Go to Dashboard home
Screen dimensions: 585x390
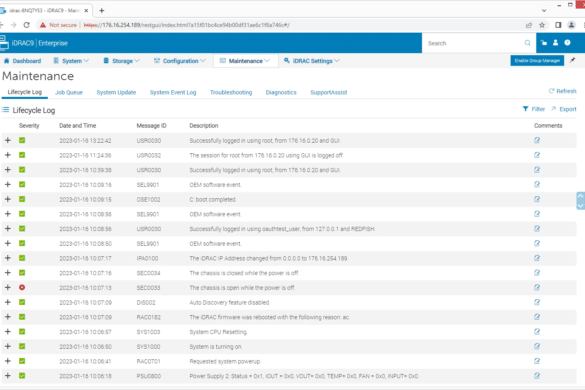click(x=22, y=61)
